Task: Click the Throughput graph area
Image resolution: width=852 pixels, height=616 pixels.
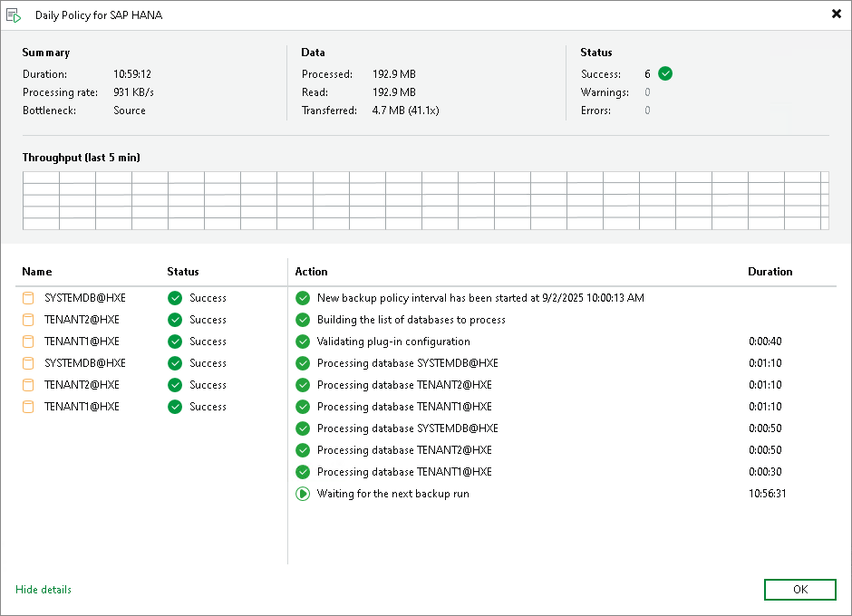Action: [x=425, y=200]
